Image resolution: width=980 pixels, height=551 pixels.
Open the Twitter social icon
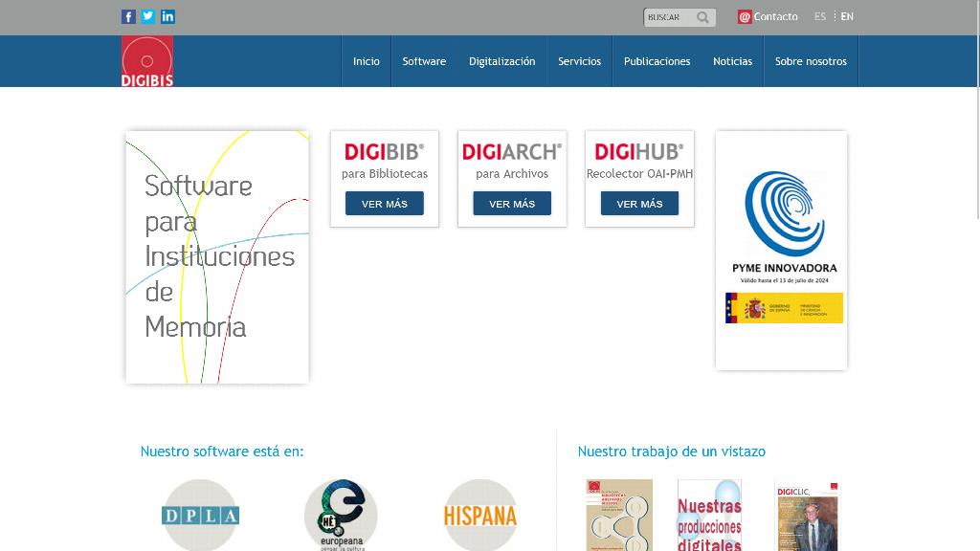coord(147,16)
